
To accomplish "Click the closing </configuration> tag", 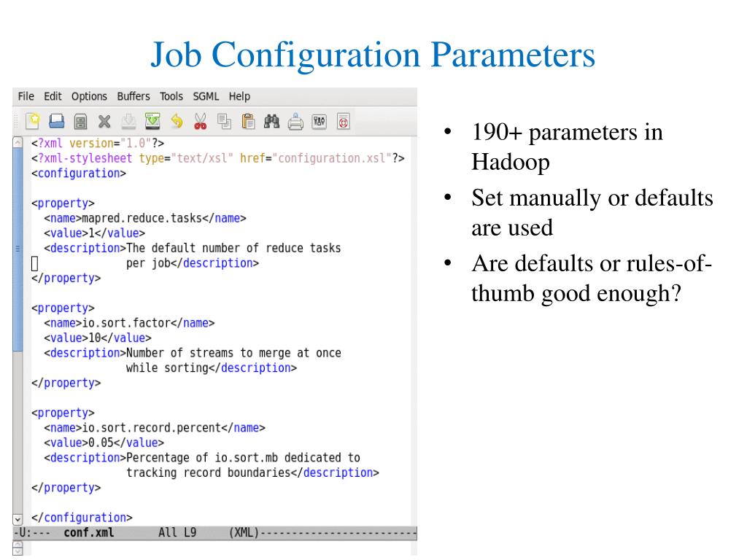I will pyautogui.click(x=82, y=517).
